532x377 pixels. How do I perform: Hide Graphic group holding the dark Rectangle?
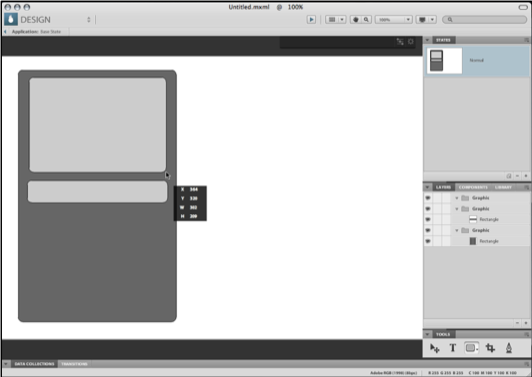(x=428, y=230)
